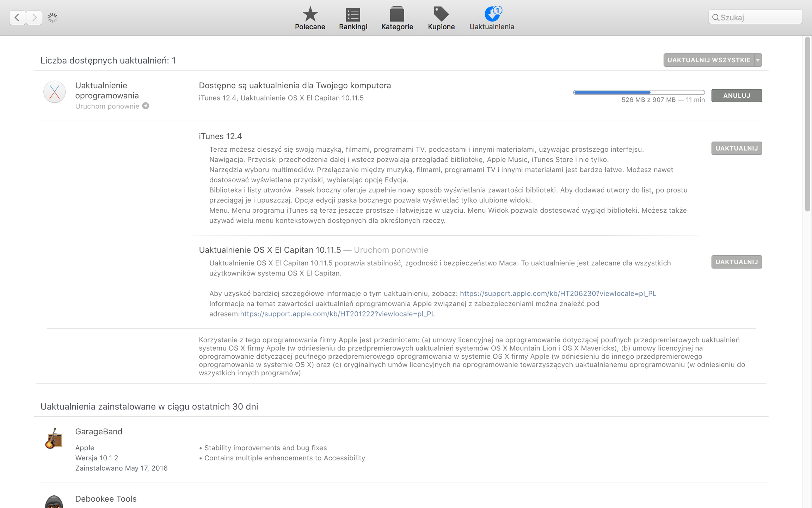Click 'iTunes 12.4, Uaktualnienie OS X El Capitan 10.11.5' summary
Screen dimensions: 812x508
click(x=281, y=98)
